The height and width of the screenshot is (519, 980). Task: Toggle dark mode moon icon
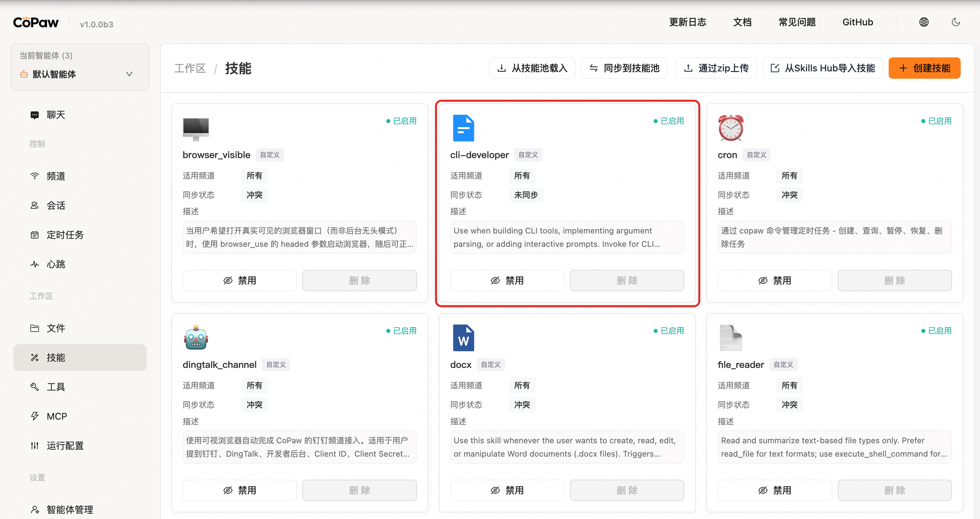point(956,22)
